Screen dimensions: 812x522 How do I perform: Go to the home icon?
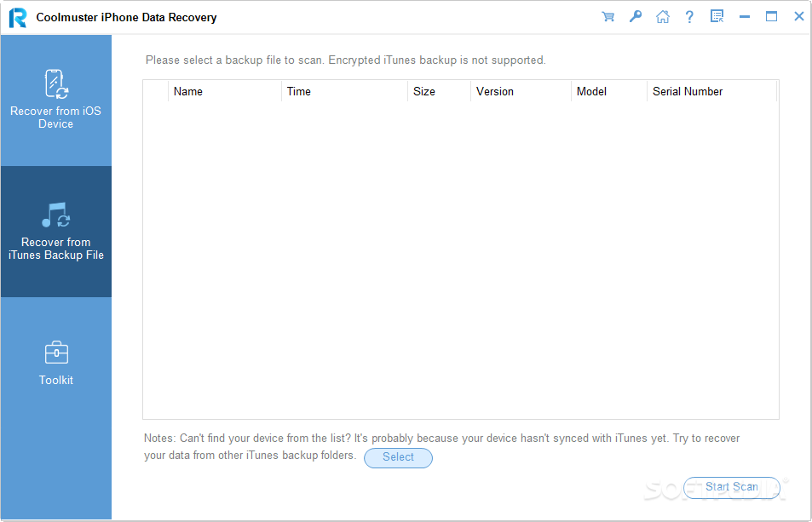[662, 16]
